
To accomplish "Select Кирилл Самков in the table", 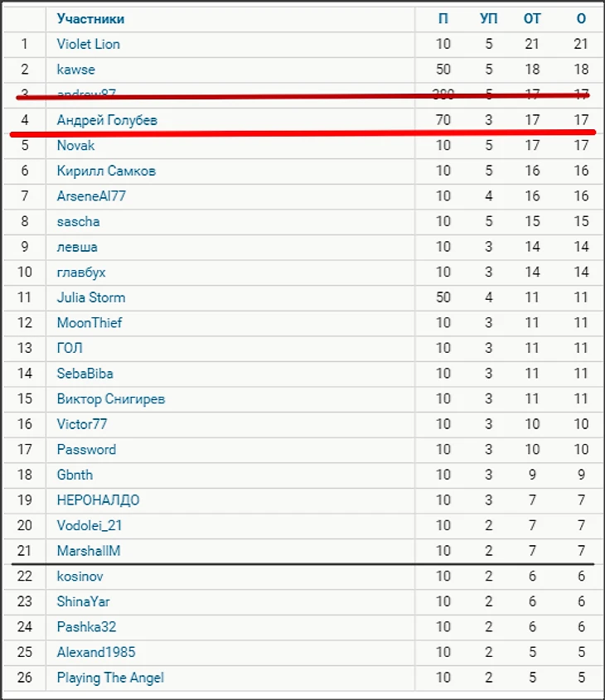I will [106, 171].
